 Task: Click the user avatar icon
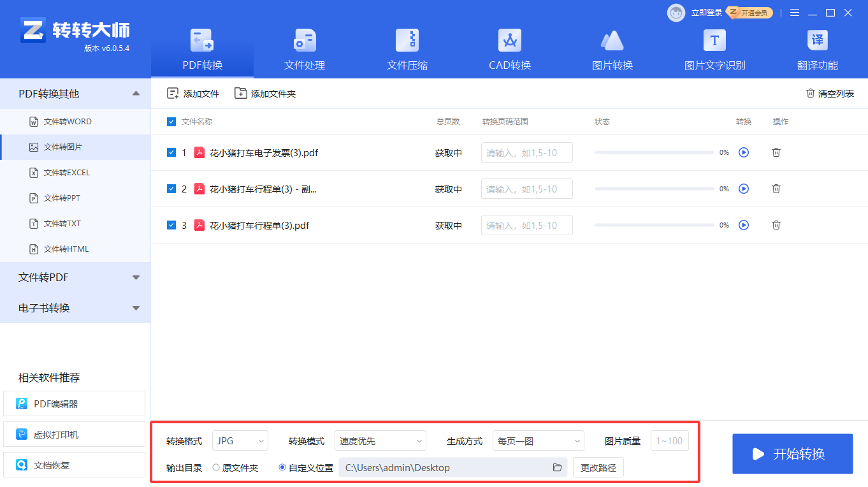[x=676, y=13]
